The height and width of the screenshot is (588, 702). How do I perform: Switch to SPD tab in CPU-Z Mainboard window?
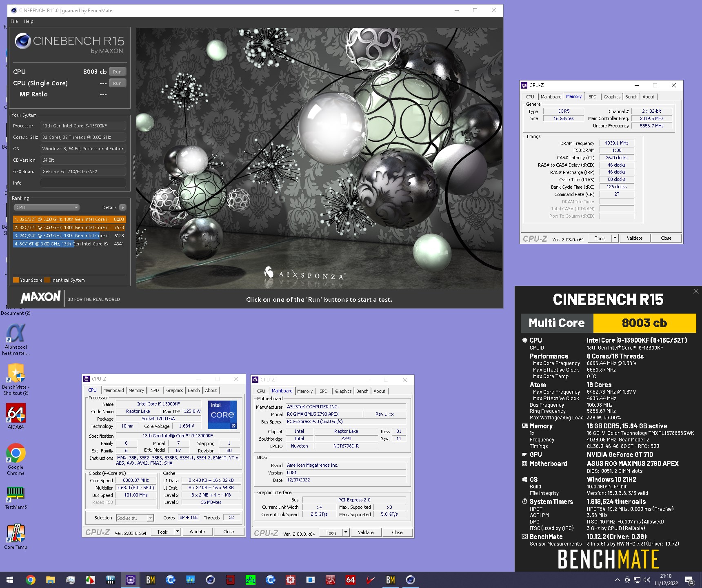pos(324,391)
